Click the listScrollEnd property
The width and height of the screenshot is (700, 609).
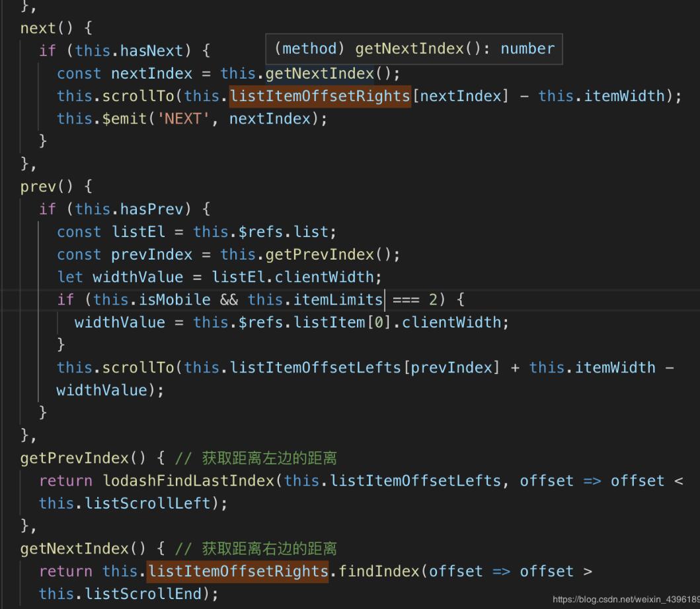(143, 594)
